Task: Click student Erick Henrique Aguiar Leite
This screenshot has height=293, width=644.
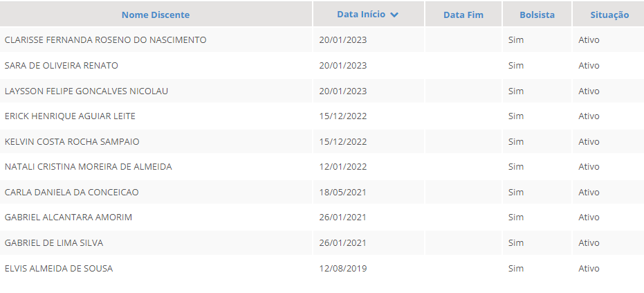Action: [70, 116]
